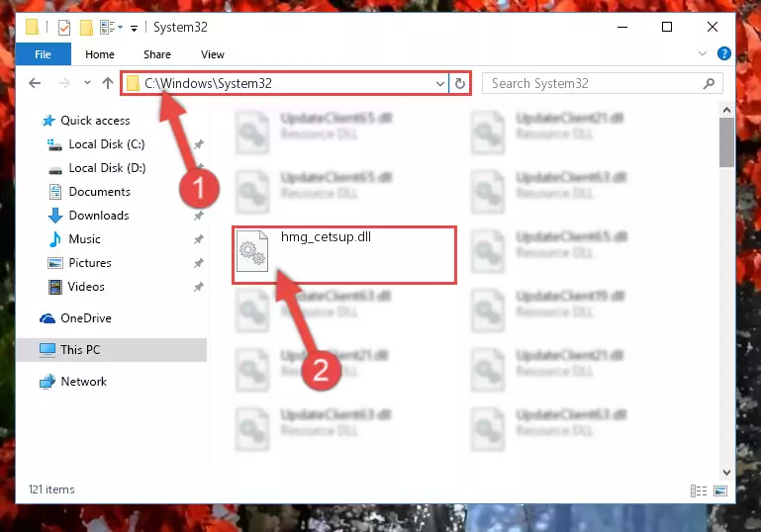Open the Share ribbon tab
This screenshot has height=532, width=761.
coord(156,54)
